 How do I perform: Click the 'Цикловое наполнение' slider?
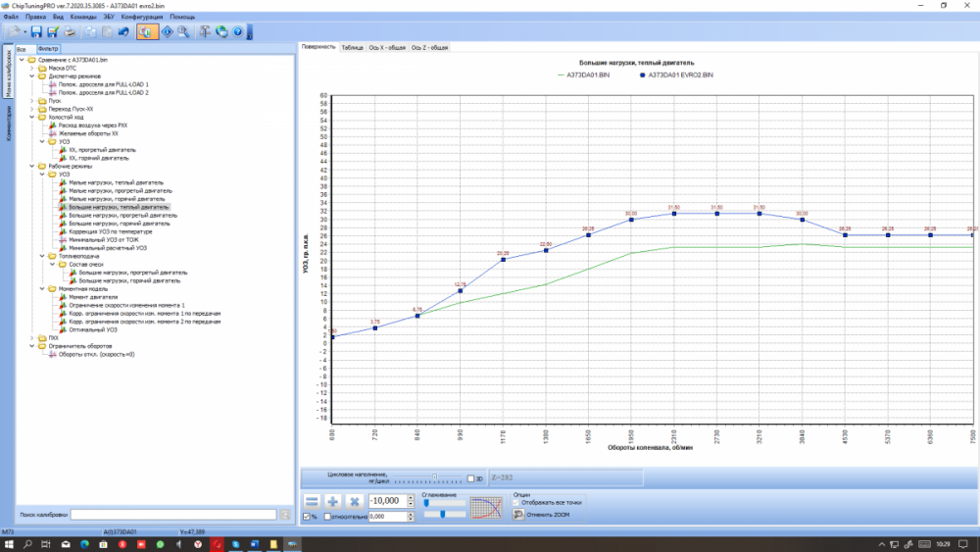pyautogui.click(x=434, y=477)
